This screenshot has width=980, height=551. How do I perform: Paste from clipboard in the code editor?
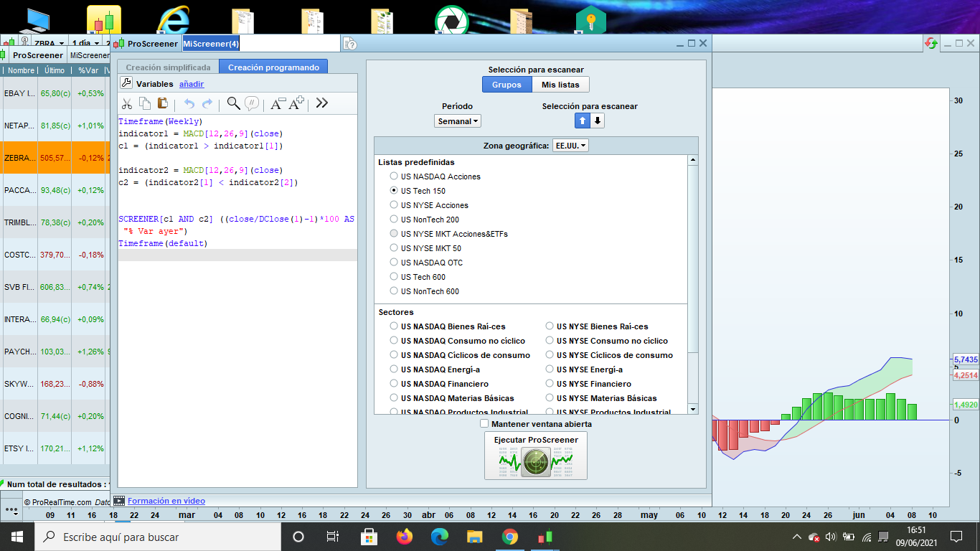tap(162, 103)
